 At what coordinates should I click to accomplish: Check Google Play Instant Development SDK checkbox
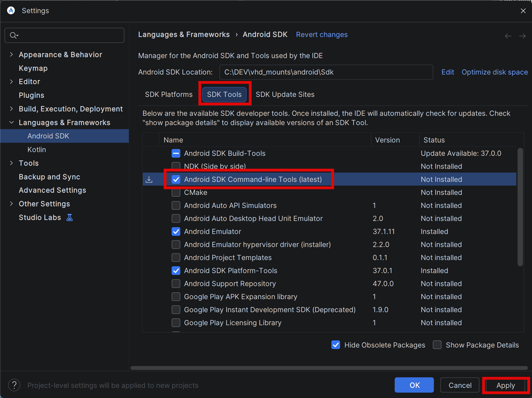tap(176, 310)
